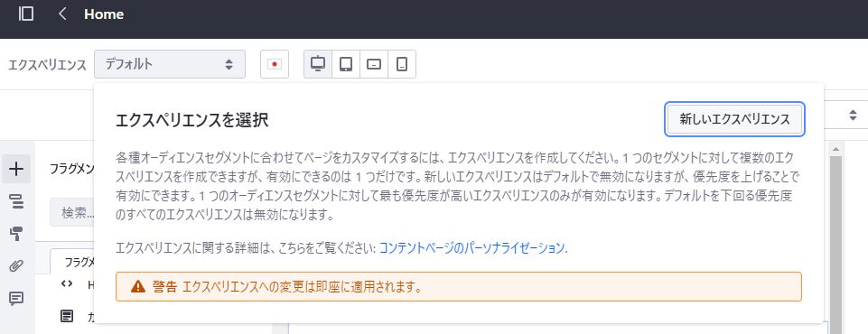
Task: Toggle the product menu sidebar icon
Action: (26, 14)
